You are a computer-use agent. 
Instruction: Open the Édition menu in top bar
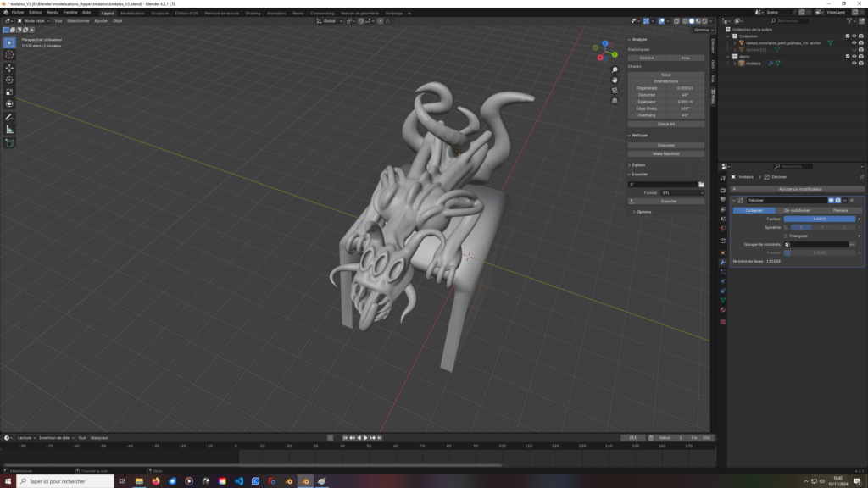(x=35, y=12)
